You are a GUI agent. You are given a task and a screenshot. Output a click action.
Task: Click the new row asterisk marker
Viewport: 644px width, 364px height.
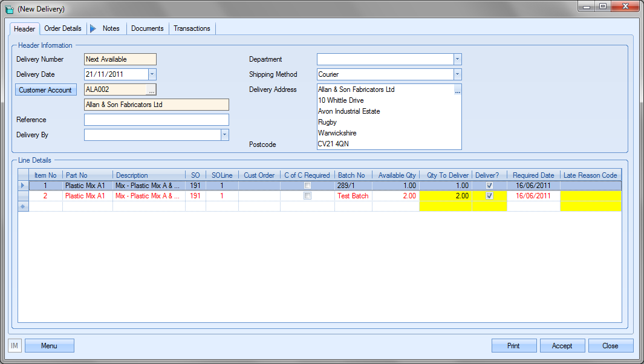tap(24, 207)
